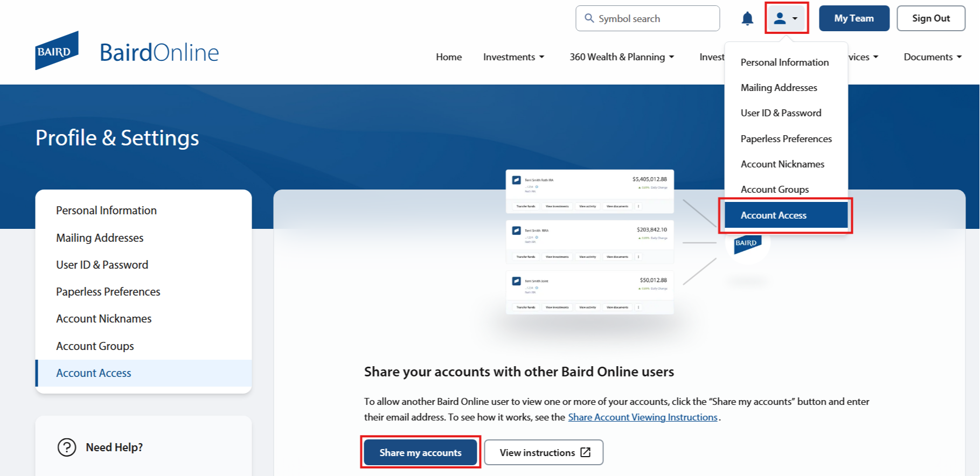Click the Profile & Settings heading
Viewport: 980px width, 476px height.
[x=117, y=138]
